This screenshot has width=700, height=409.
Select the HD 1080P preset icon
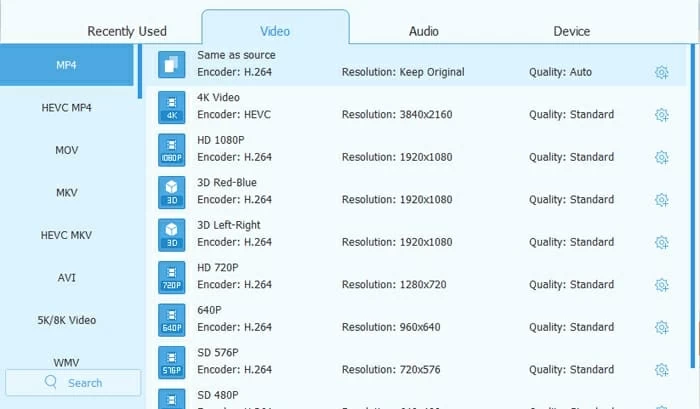[173, 149]
